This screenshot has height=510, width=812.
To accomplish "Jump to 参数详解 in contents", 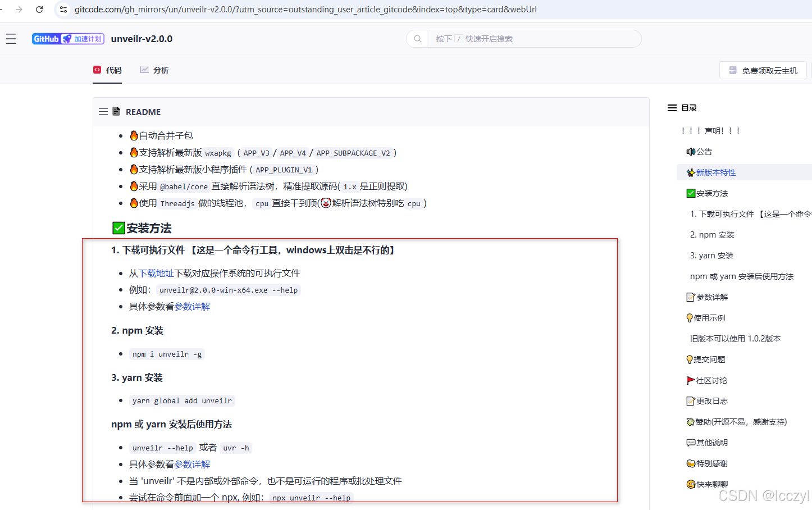I will pyautogui.click(x=707, y=297).
